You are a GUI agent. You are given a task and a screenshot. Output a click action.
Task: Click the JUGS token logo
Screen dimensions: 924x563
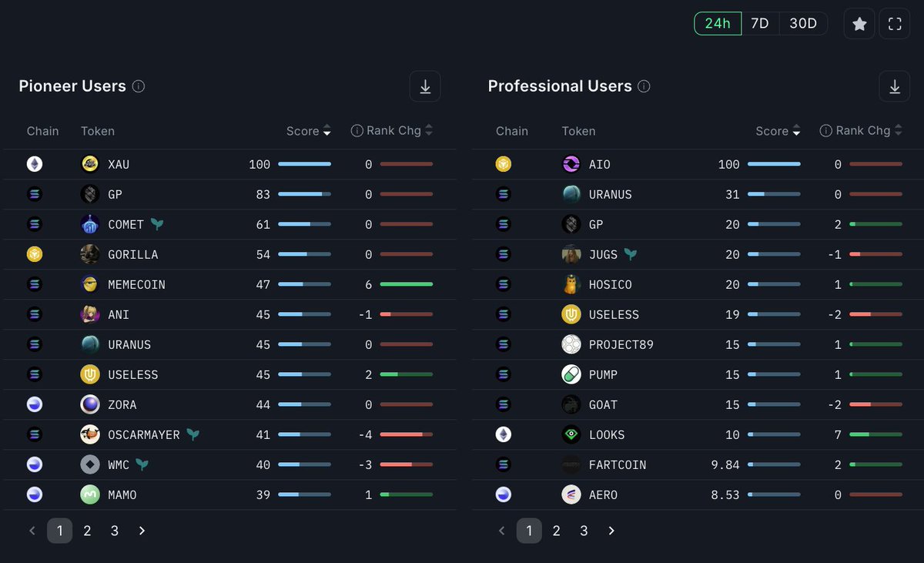571,254
